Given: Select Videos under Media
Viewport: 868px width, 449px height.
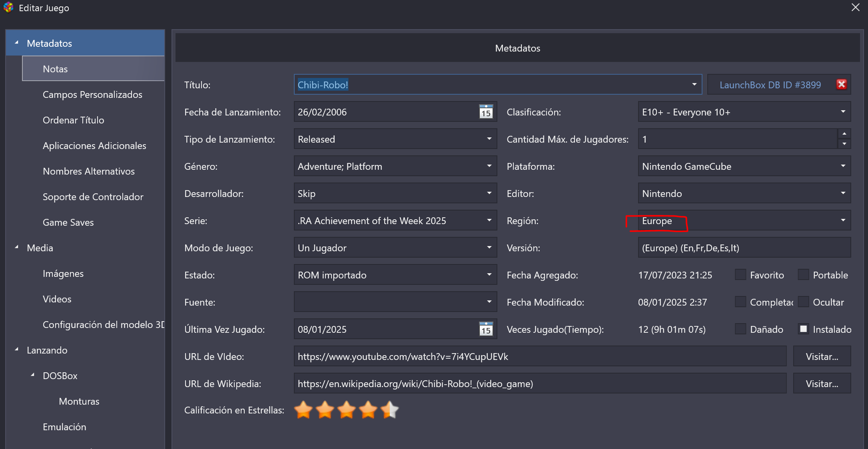Looking at the screenshot, I should click(x=57, y=299).
